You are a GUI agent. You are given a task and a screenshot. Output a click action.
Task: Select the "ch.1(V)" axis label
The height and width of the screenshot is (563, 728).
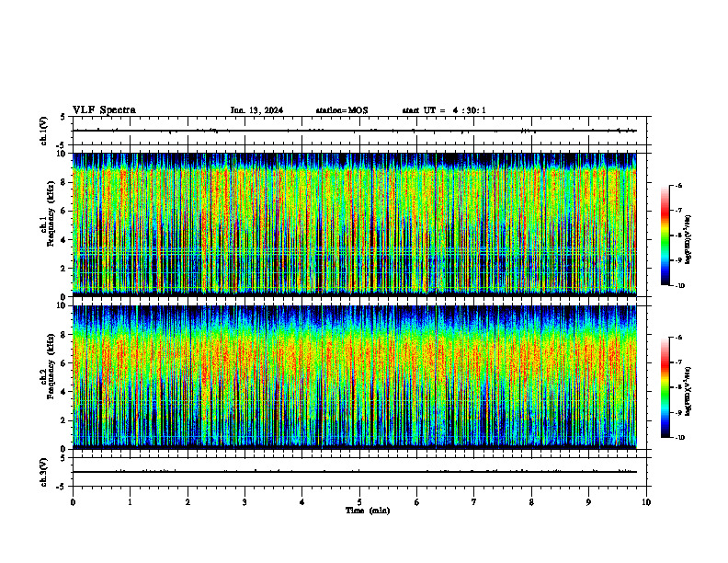pos(44,131)
